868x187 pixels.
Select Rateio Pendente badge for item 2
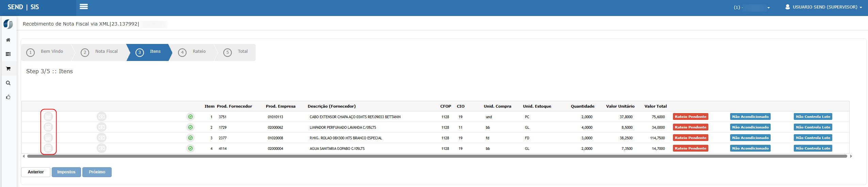[690, 127]
